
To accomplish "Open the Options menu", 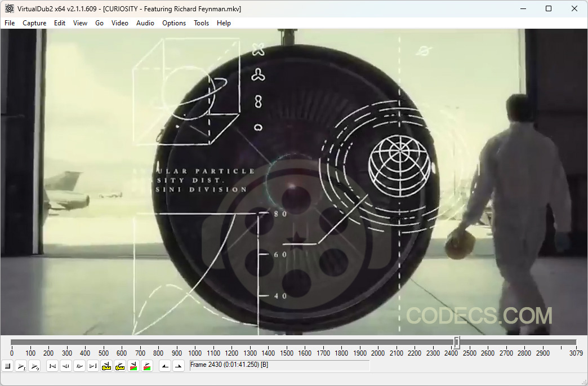I will pyautogui.click(x=174, y=23).
